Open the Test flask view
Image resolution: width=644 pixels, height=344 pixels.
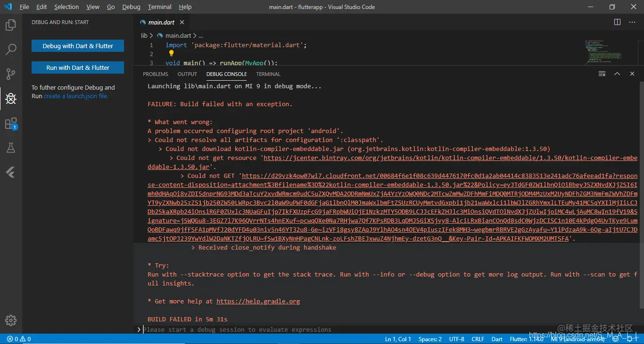(10, 148)
